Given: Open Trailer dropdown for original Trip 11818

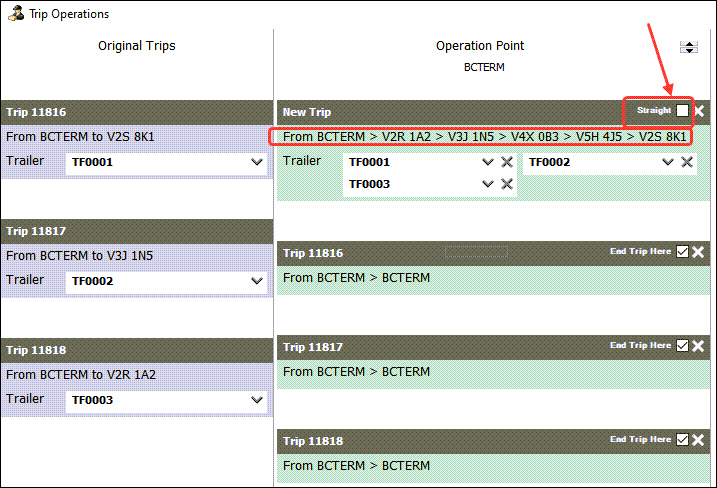Looking at the screenshot, I should click(256, 401).
